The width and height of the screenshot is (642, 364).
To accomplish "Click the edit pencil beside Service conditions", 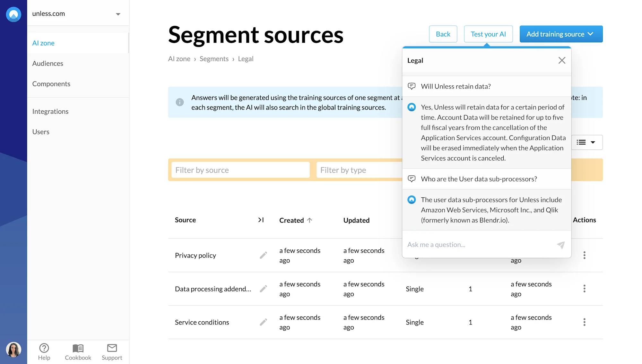I will point(263,322).
